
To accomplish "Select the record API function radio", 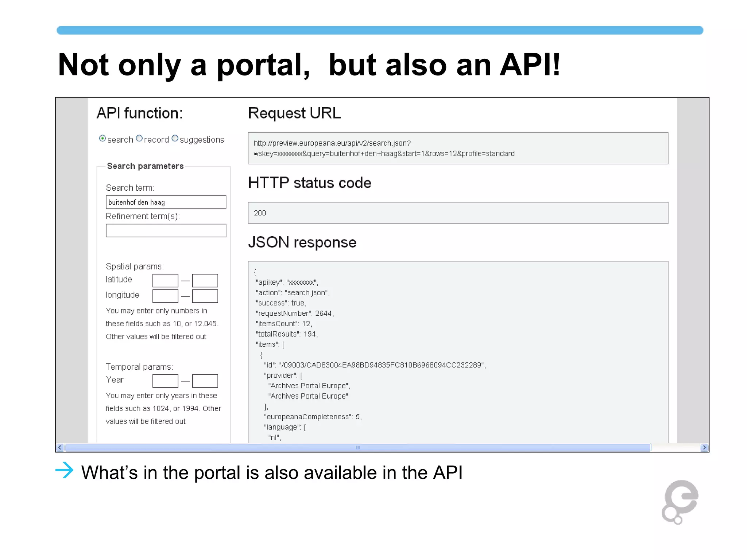I will click(x=139, y=139).
